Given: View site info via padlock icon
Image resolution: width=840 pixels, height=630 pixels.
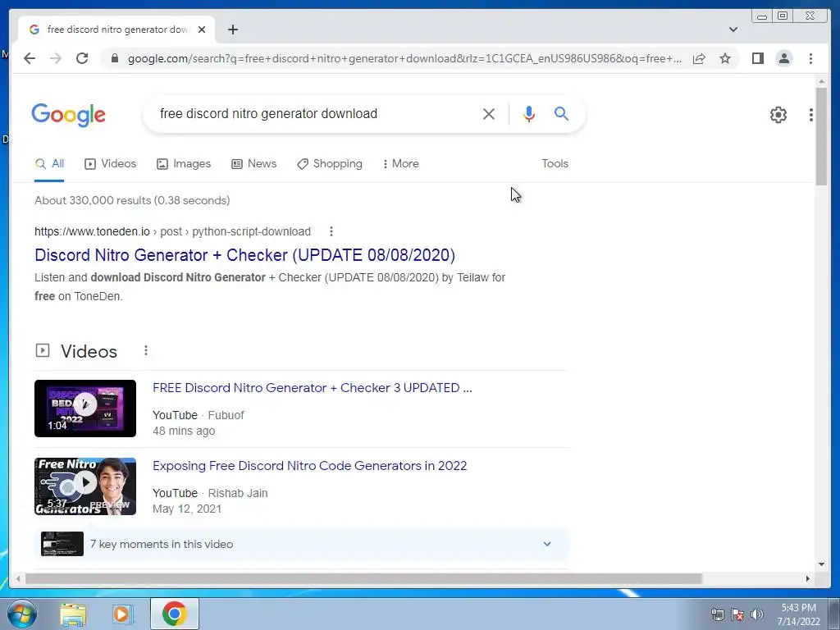Looking at the screenshot, I should pyautogui.click(x=115, y=58).
